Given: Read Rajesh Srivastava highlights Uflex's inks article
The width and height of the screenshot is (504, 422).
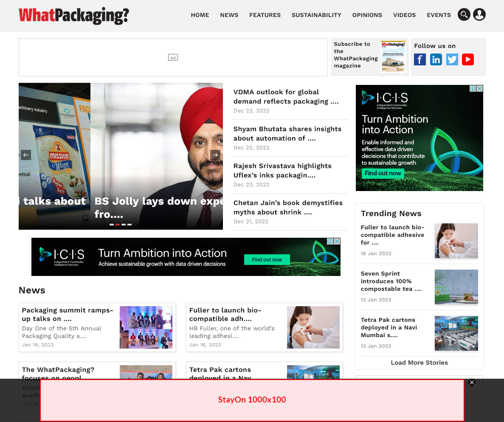Looking at the screenshot, I should 282,171.
